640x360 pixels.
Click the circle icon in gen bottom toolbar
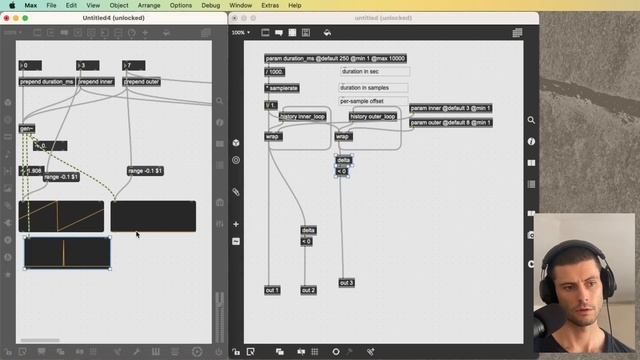click(336, 352)
